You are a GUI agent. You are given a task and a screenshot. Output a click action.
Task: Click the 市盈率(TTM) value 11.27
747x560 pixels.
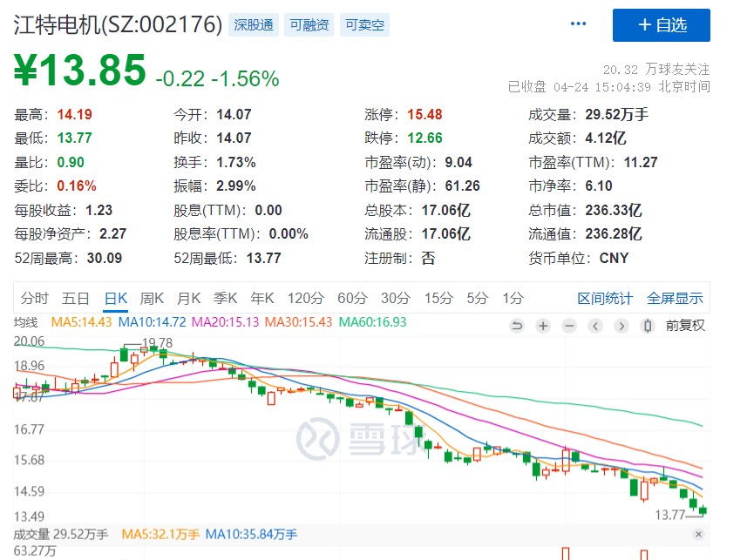641,162
